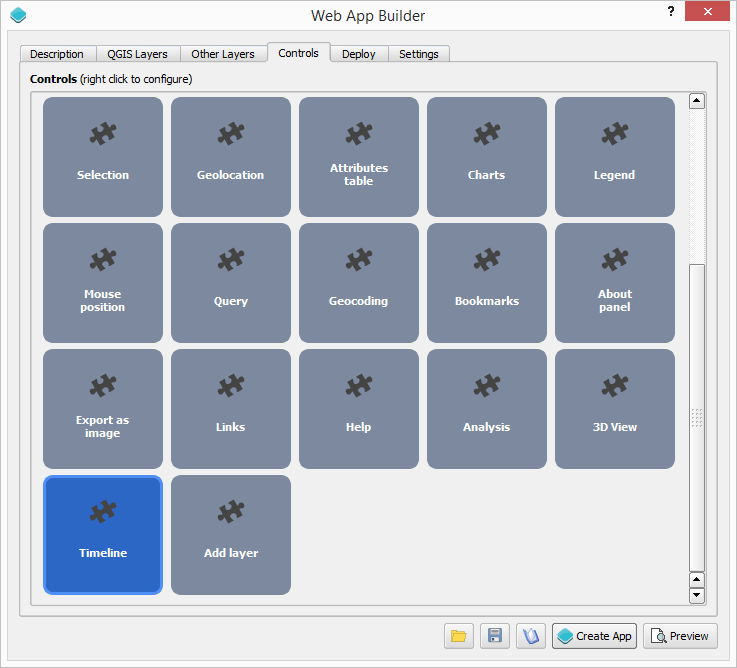Toggle the Selection control tile
Image resolution: width=737 pixels, height=668 pixels.
click(103, 157)
